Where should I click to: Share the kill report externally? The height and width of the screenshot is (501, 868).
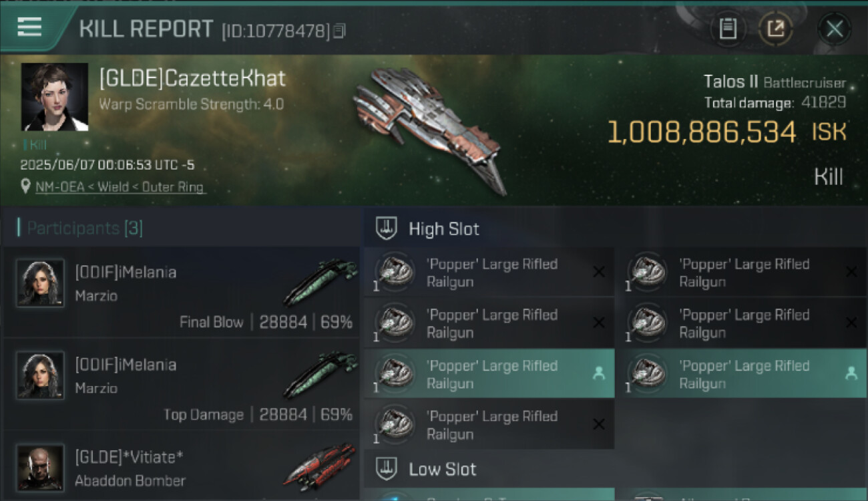(x=776, y=29)
